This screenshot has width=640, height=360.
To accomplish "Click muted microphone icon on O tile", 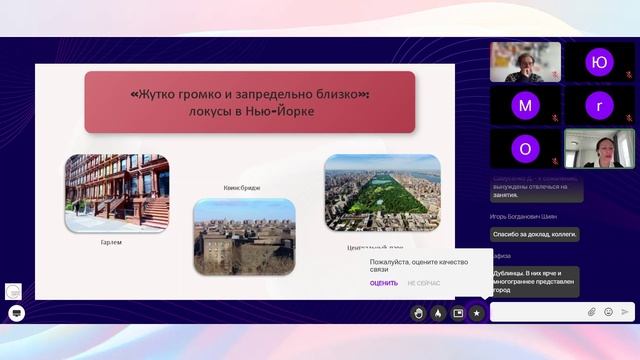I will (555, 161).
